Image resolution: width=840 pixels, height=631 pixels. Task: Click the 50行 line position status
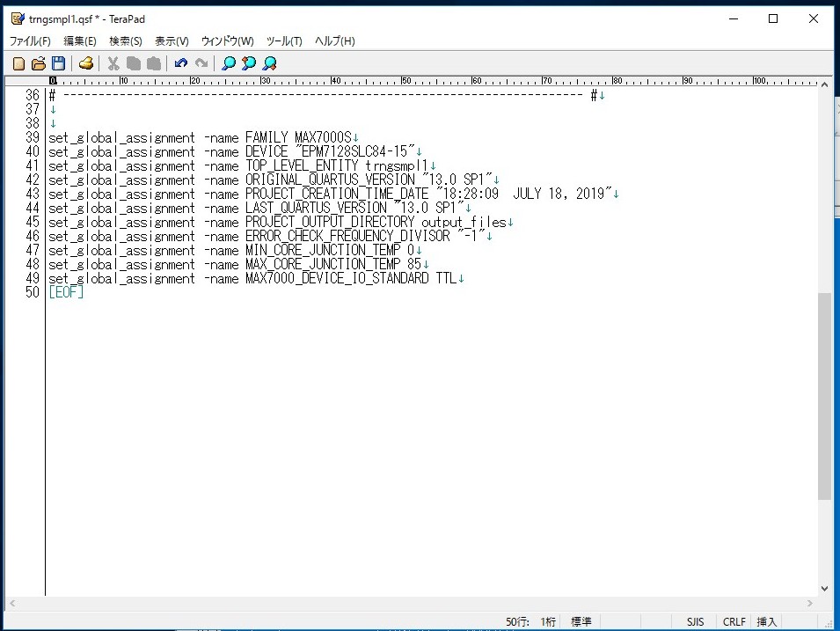click(x=517, y=622)
